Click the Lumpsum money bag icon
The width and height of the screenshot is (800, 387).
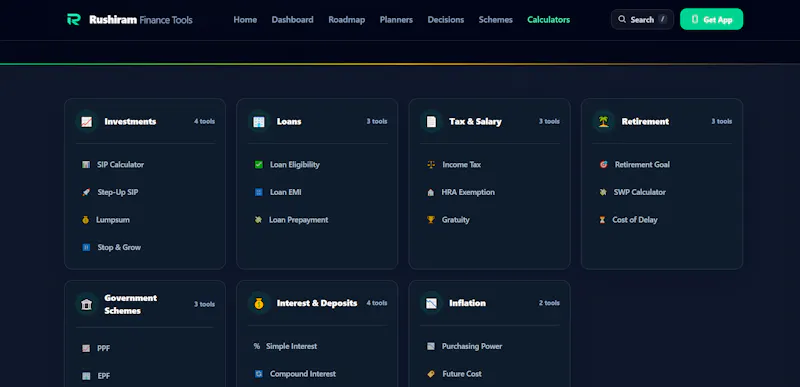(86, 220)
